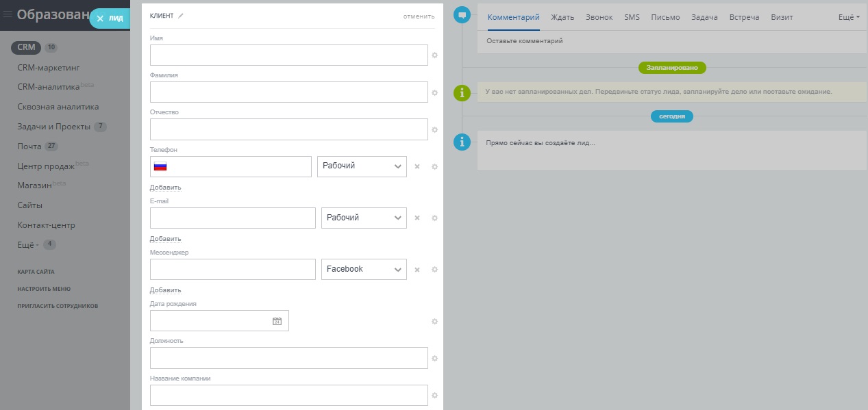Screen dimensions: 868x410
Task: Click into the Мессенджер input field
Action: click(x=233, y=269)
